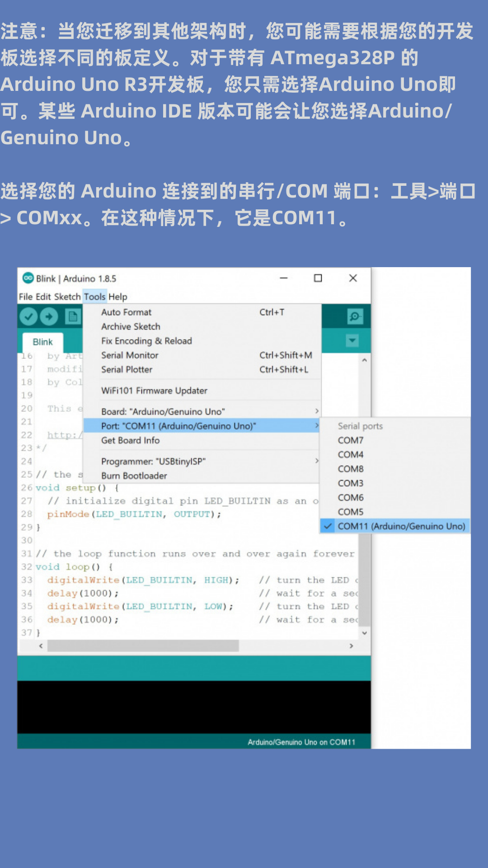
Task: Click the Upload arrow toolbar icon
Action: pos(49,316)
